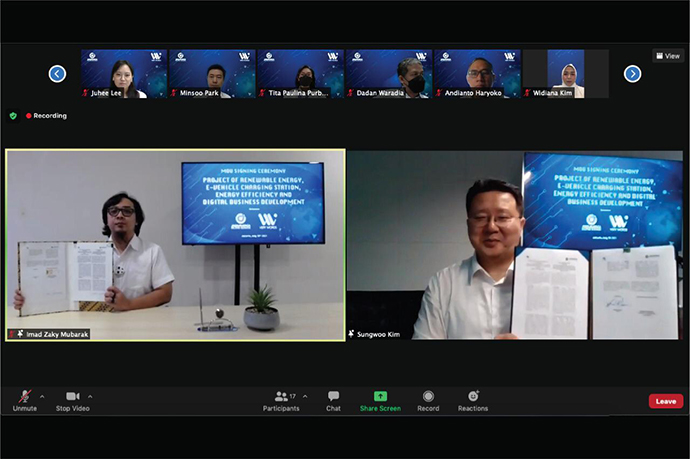Click the red Recording indicator
The image size is (690, 459).
click(47, 116)
